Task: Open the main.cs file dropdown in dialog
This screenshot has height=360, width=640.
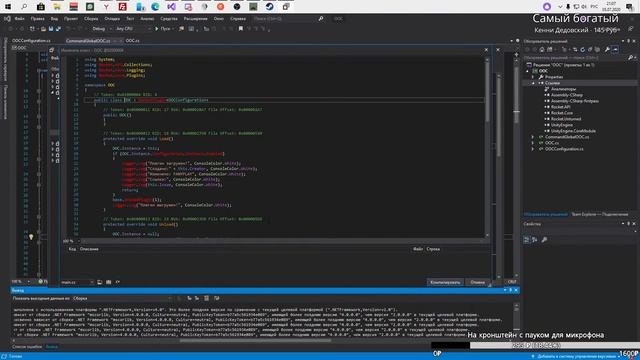Action: pyautogui.click(x=77, y=282)
